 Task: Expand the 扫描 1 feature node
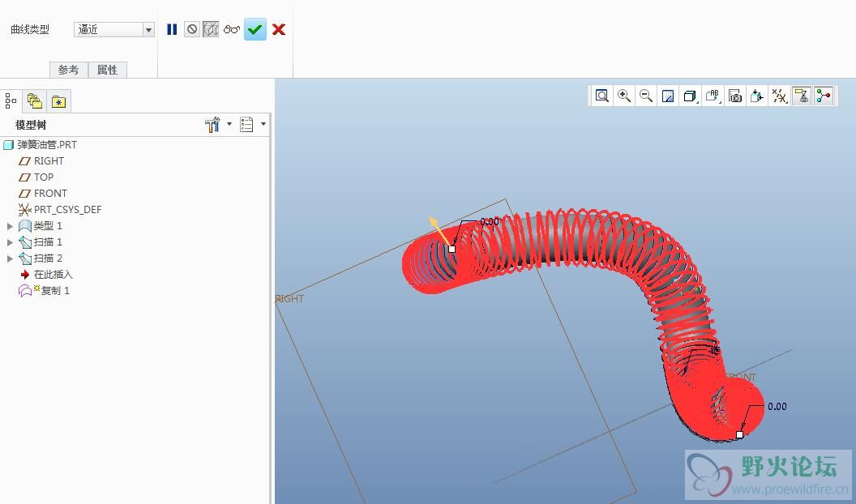[10, 242]
